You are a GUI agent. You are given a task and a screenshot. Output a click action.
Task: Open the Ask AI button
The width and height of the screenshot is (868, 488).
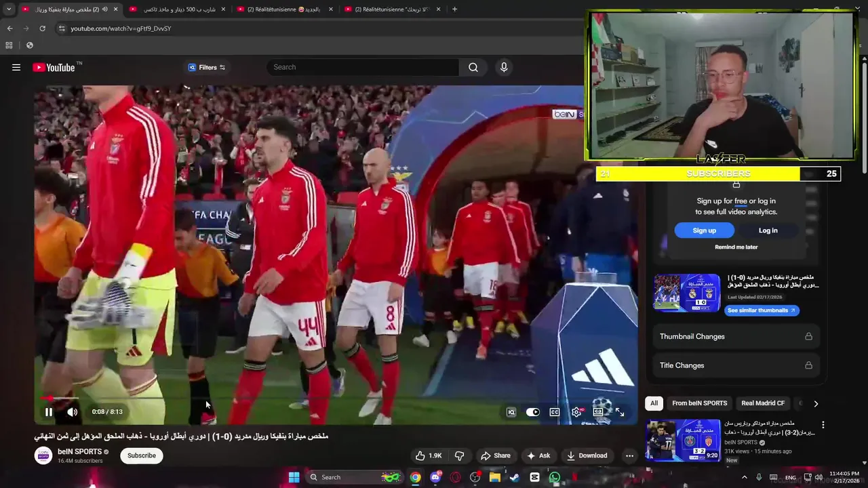(x=538, y=455)
